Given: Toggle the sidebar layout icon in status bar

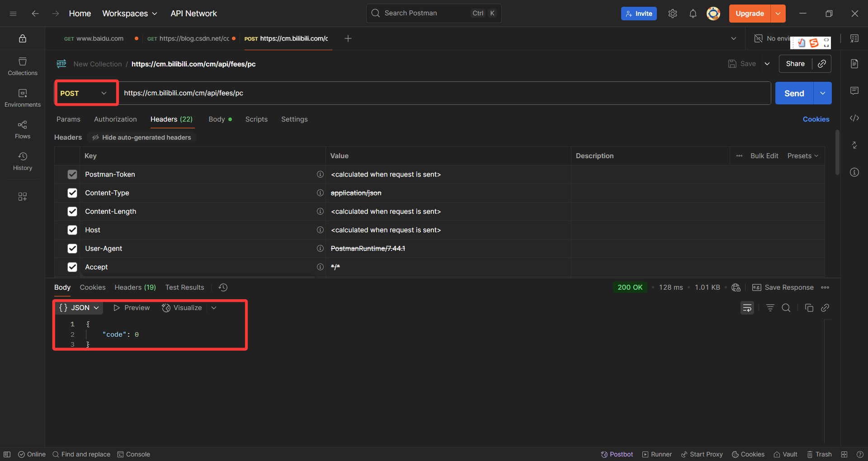Looking at the screenshot, I should tap(7, 454).
